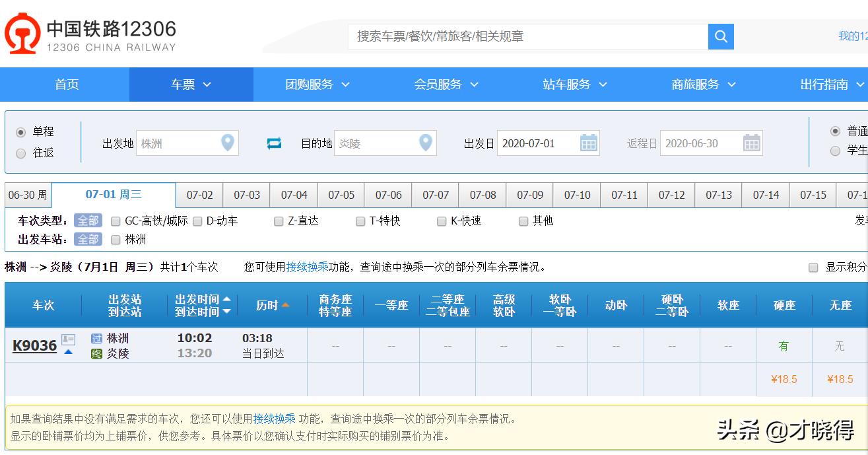
Task: Open calendar icon for departure date
Action: (588, 143)
